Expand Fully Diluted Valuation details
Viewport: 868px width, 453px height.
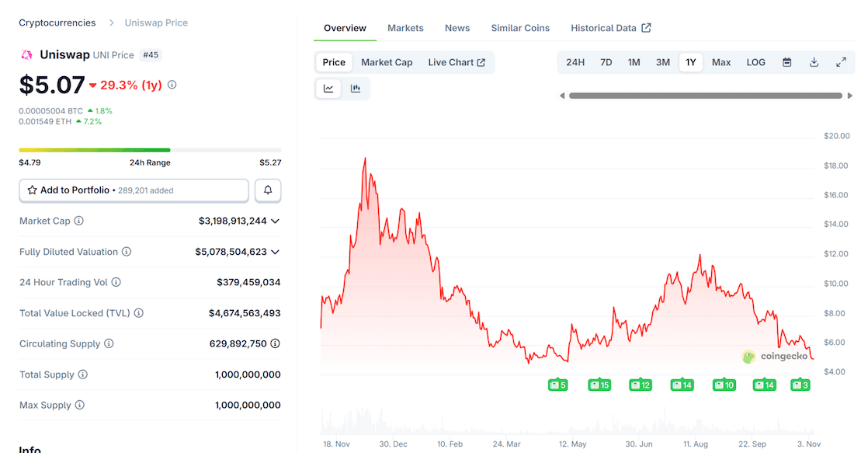point(275,252)
